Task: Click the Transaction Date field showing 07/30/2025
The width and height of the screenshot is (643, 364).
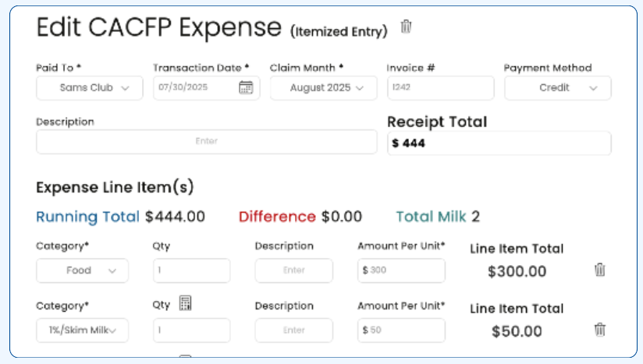Action: coord(206,87)
